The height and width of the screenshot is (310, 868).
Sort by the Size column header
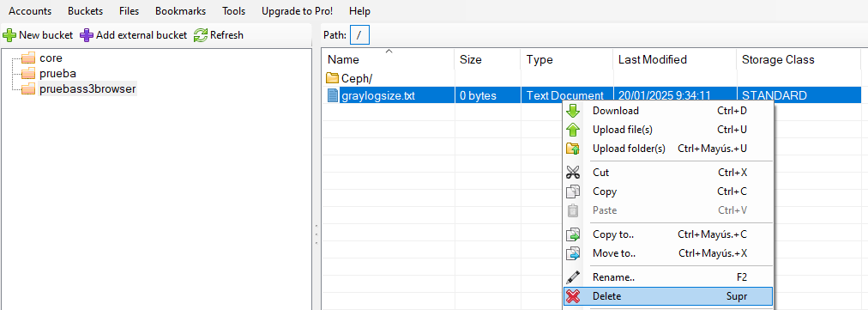coord(487,59)
